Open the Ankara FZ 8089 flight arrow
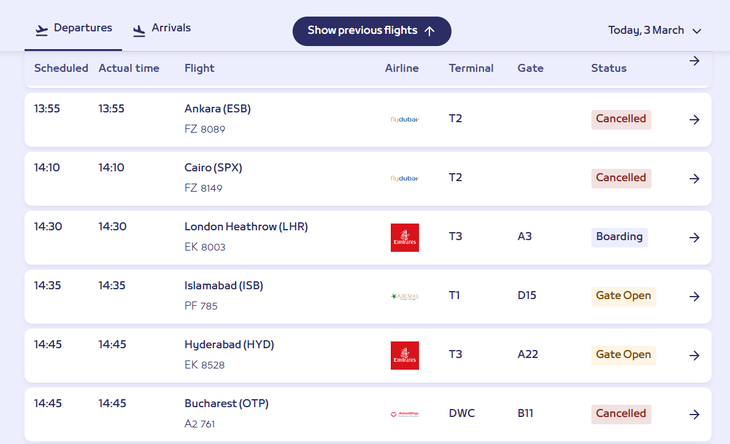The width and height of the screenshot is (730, 444). pyautogui.click(x=694, y=120)
